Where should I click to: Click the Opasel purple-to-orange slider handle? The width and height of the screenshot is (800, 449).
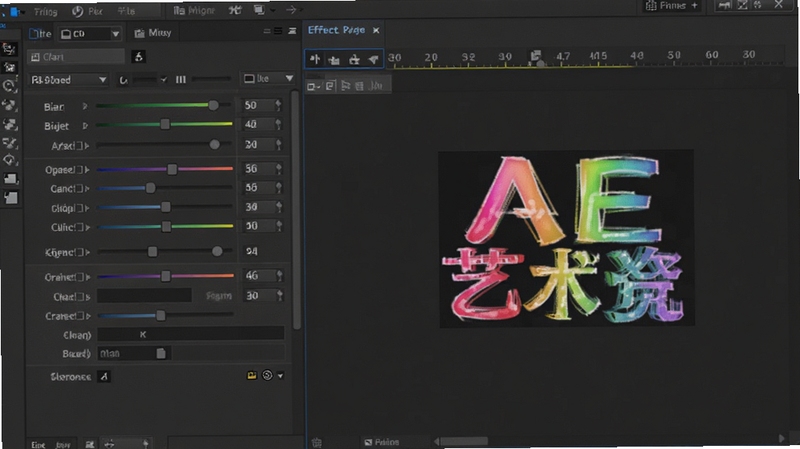172,169
